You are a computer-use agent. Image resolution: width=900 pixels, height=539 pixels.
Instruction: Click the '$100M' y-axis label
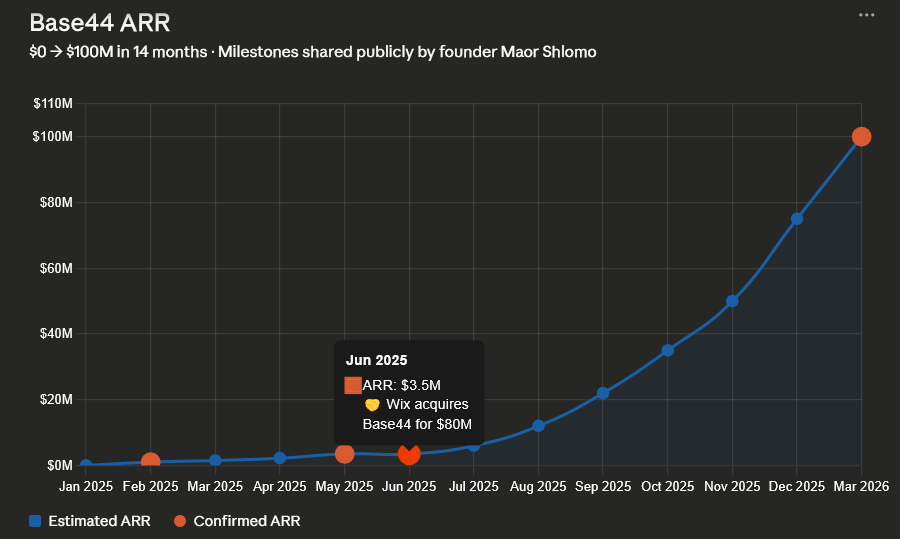53,137
